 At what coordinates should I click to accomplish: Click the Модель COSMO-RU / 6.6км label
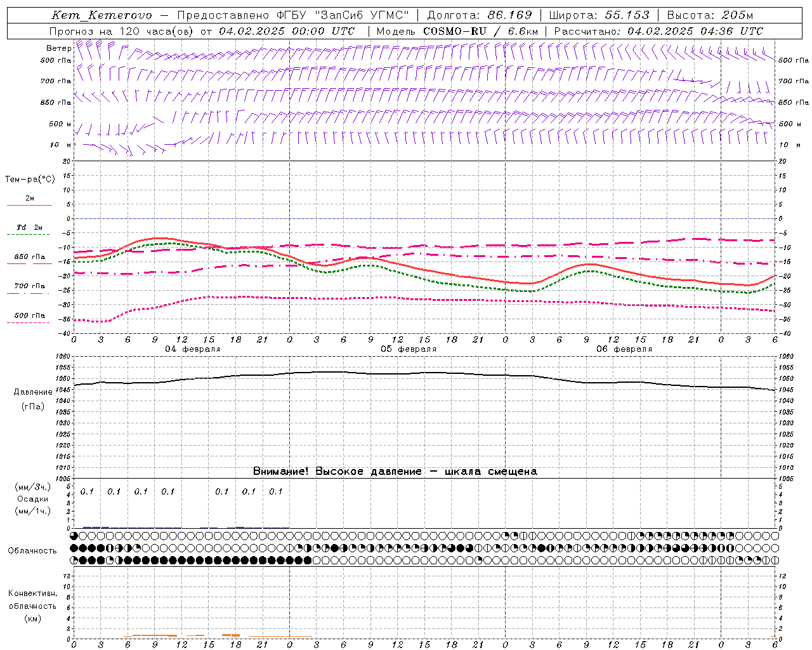[x=457, y=31]
